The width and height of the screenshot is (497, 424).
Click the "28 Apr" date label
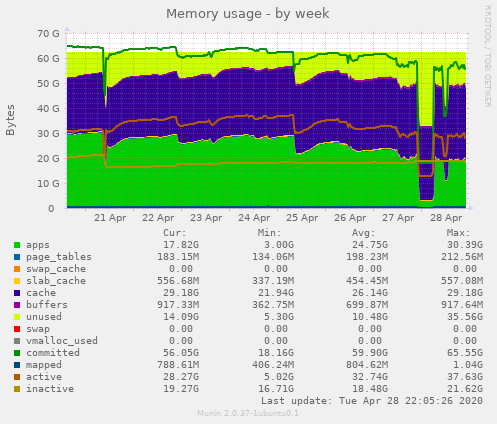(x=446, y=218)
